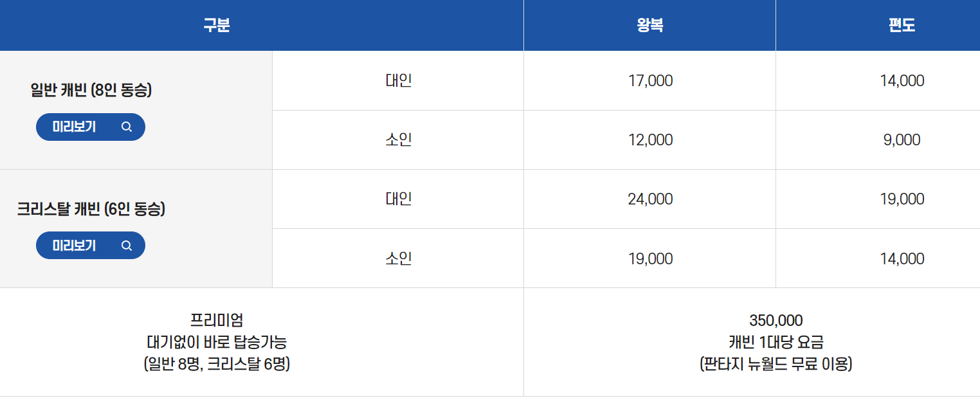Click the 17,000 round-trip adult fare cell

click(x=649, y=80)
